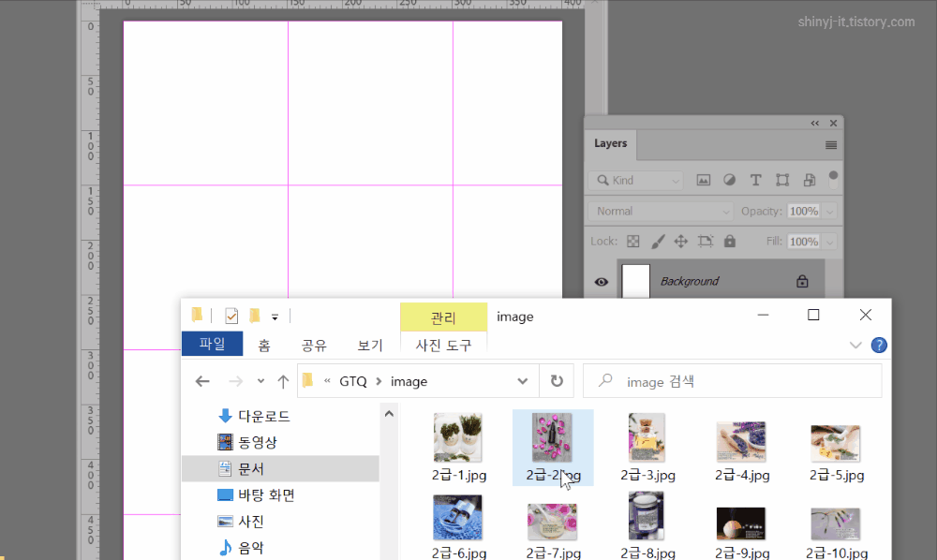The image size is (937, 560).
Task: Expand the address bar history dropdown
Action: tap(522, 381)
